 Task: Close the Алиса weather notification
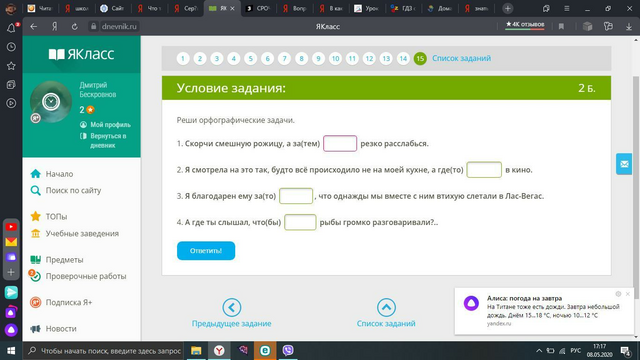pyautogui.click(x=628, y=294)
